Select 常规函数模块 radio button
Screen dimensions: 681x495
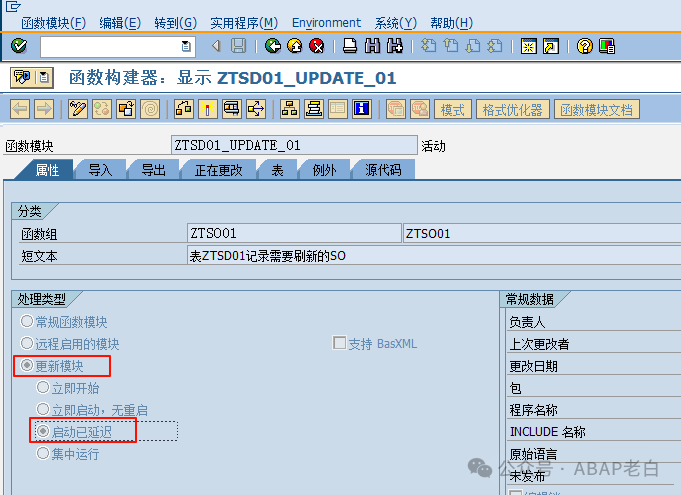pos(27,321)
